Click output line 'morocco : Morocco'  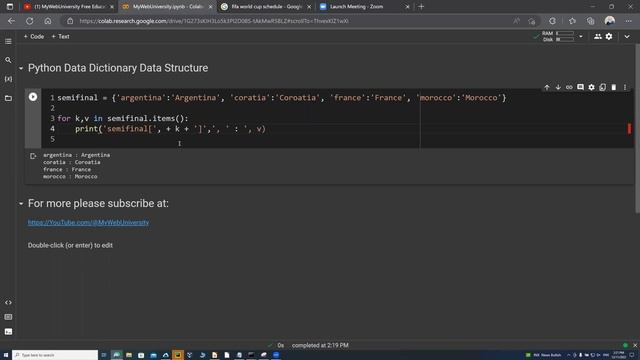70,177
